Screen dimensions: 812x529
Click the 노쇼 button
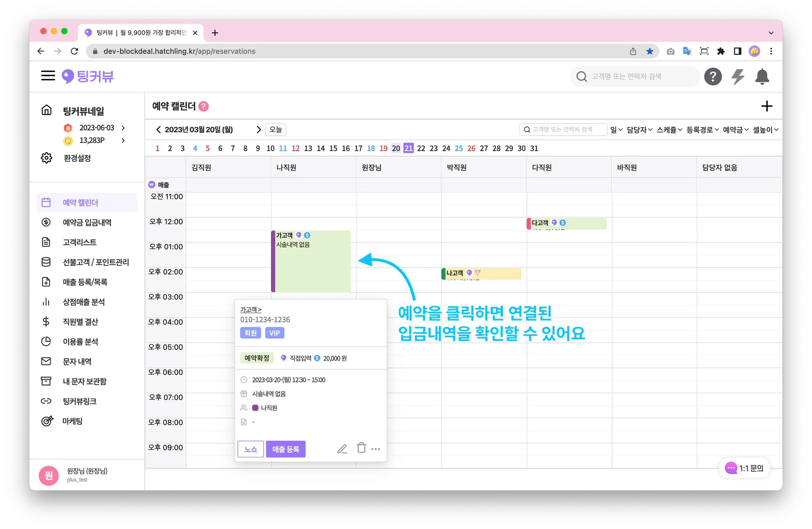pos(251,449)
